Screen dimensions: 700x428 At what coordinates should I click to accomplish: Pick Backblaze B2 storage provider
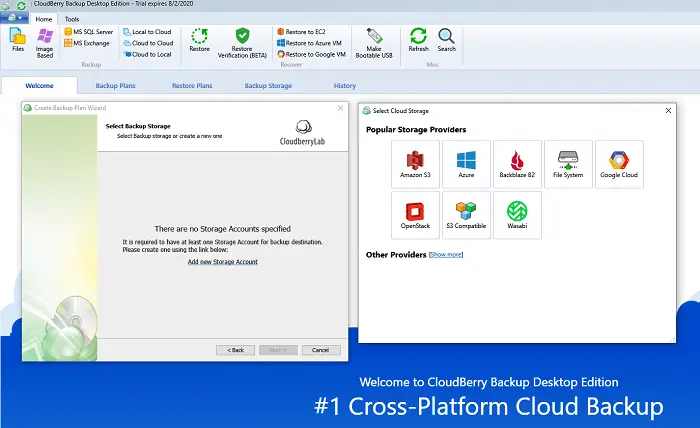tap(517, 164)
